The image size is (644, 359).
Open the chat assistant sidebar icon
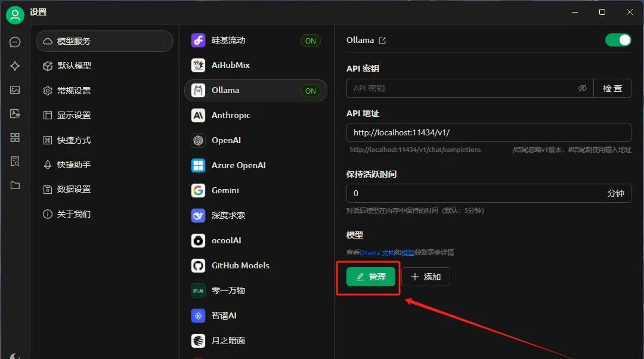coord(15,42)
